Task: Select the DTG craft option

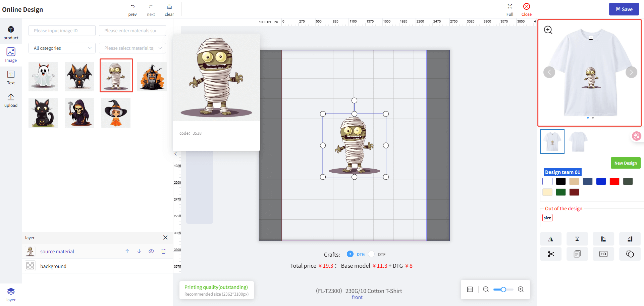Action: (x=350, y=254)
